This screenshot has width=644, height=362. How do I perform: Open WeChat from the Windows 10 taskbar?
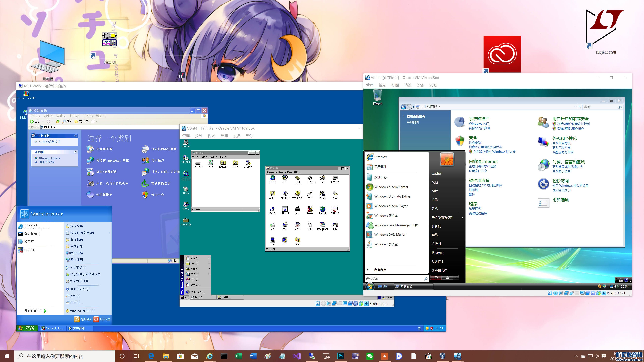[370, 356]
